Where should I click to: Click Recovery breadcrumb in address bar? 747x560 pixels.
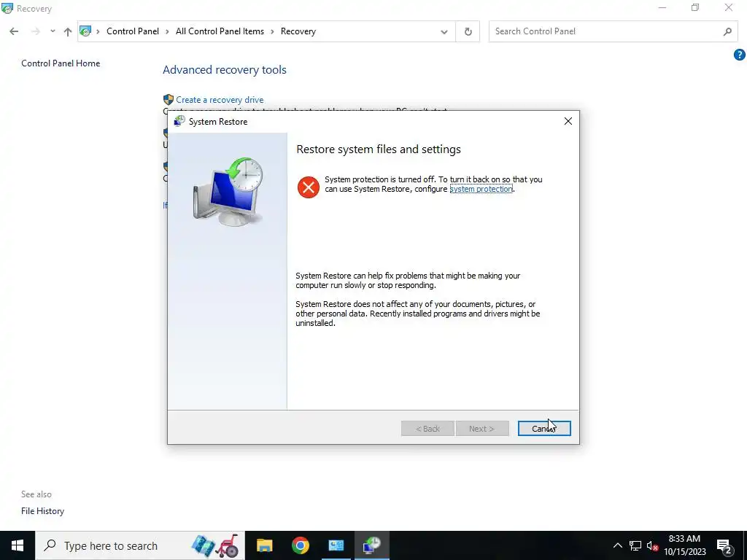[x=298, y=31]
